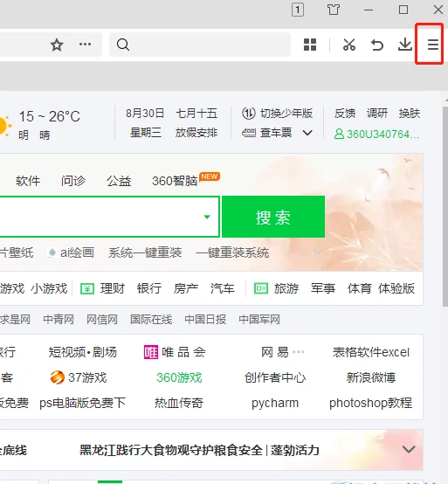Focus the toolbar search input field

pyautogui.click(x=200, y=45)
